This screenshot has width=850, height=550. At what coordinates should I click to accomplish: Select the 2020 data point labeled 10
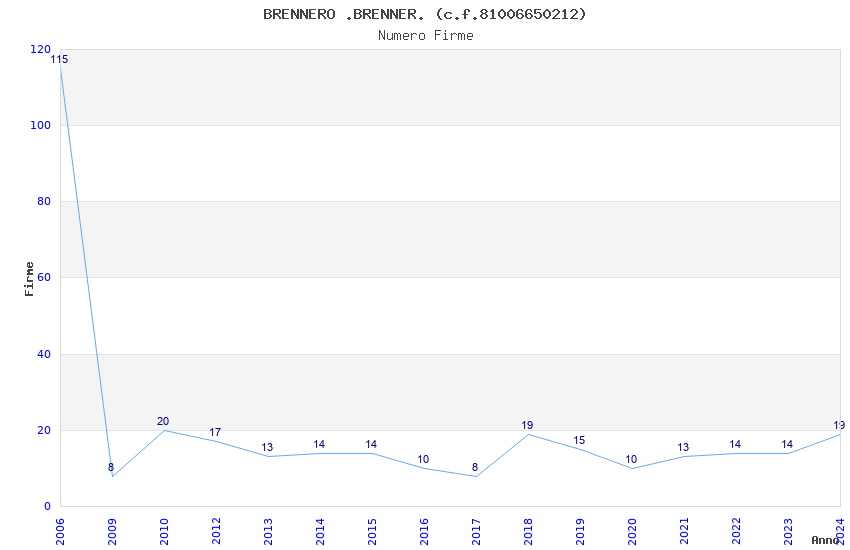(631, 468)
